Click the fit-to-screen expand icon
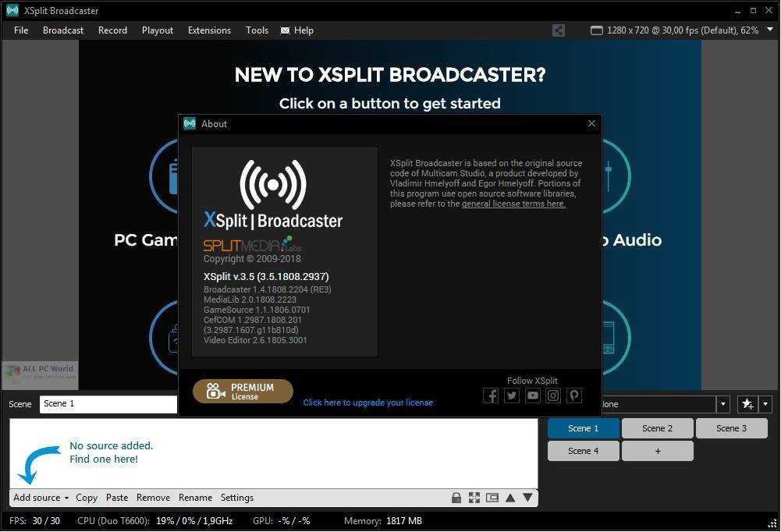Screen dimensions: 781x532 [474, 498]
